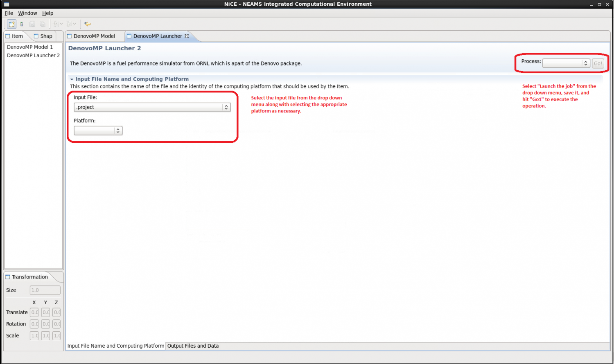Select DenovoMP Model 1 in item list
This screenshot has width=614, height=364.
point(30,47)
